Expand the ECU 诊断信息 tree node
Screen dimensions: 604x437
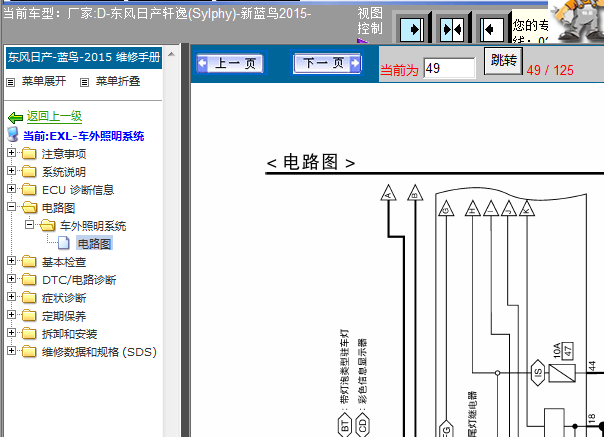[11, 188]
